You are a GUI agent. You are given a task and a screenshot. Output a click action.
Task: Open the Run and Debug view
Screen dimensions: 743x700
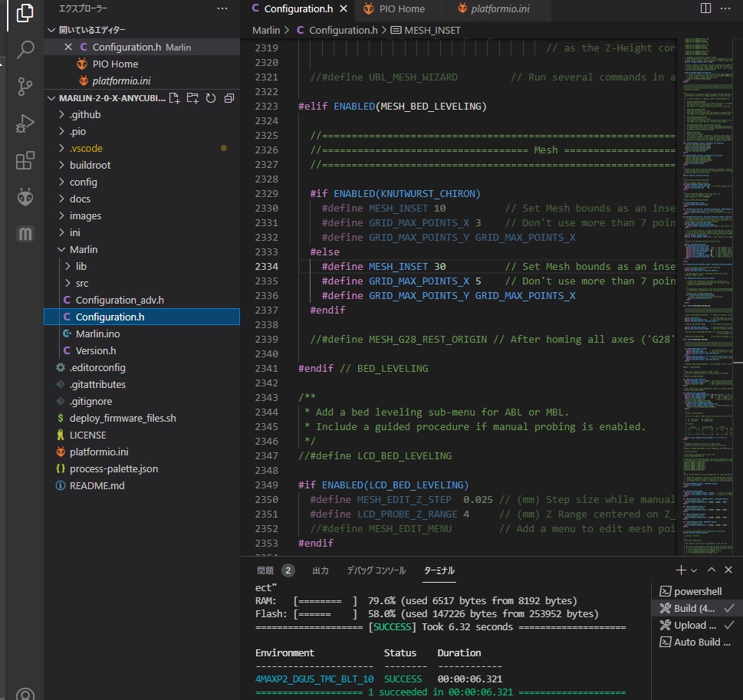pyautogui.click(x=25, y=123)
